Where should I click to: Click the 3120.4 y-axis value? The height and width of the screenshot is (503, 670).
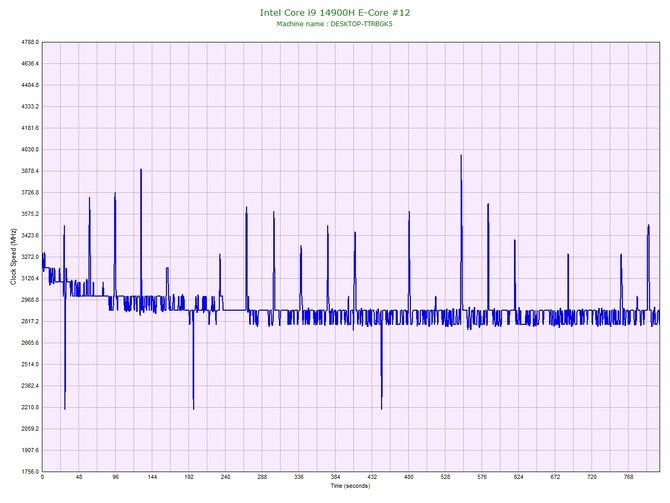[30, 279]
